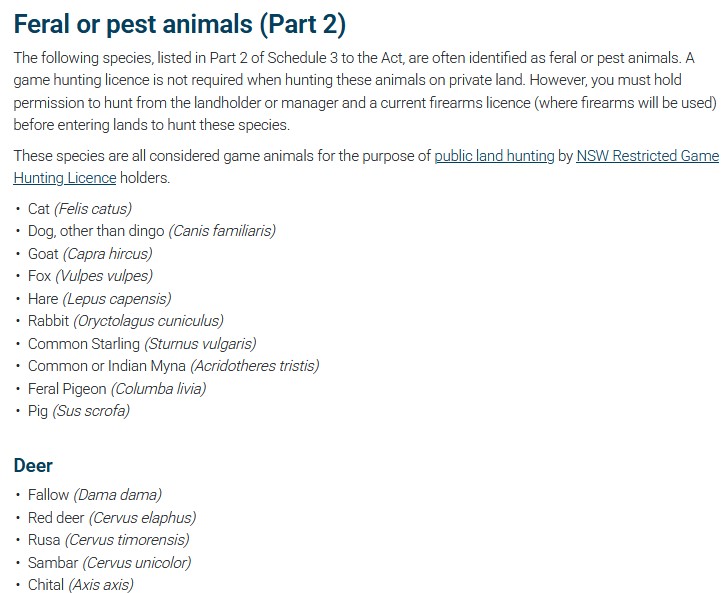725x593 pixels.
Task: Select the Feral Pigeon (Columba livia) item
Action: [x=116, y=388]
